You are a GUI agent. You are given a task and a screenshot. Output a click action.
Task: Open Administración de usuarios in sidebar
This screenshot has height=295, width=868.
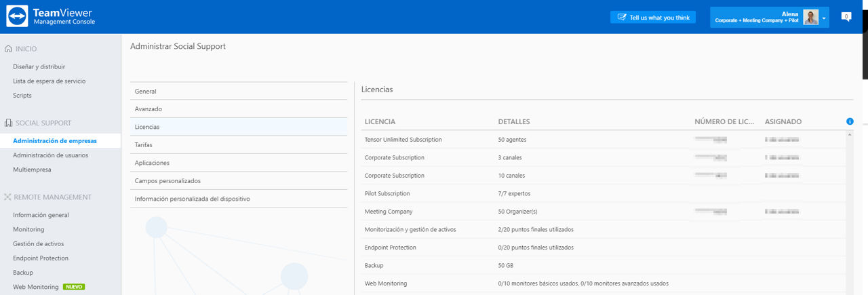[50, 155]
